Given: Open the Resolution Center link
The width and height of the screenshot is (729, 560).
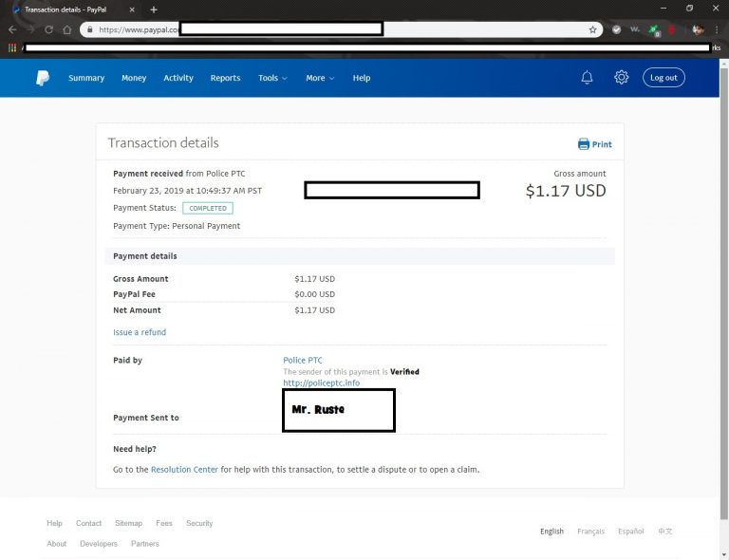Looking at the screenshot, I should (184, 470).
